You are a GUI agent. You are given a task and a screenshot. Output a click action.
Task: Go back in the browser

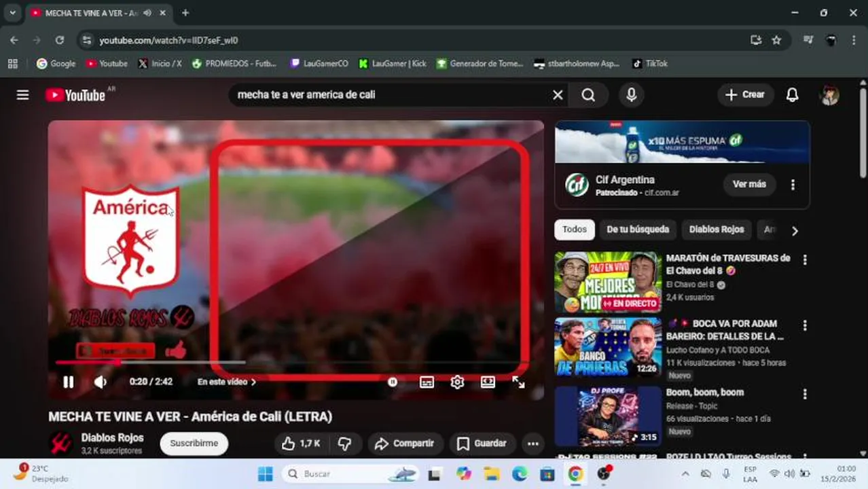[14, 40]
